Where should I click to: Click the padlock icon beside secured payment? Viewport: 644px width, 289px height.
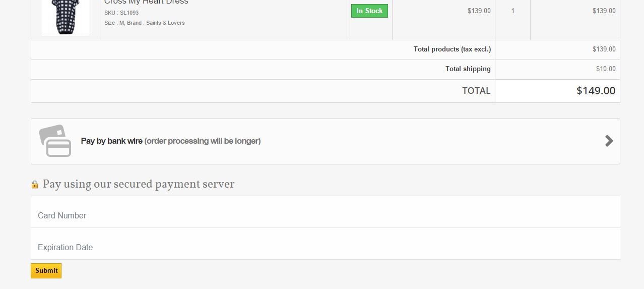click(35, 185)
